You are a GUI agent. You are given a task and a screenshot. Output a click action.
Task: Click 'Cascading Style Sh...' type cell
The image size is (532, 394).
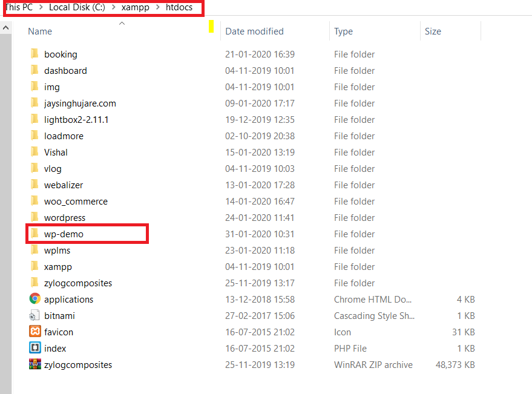[x=374, y=315]
